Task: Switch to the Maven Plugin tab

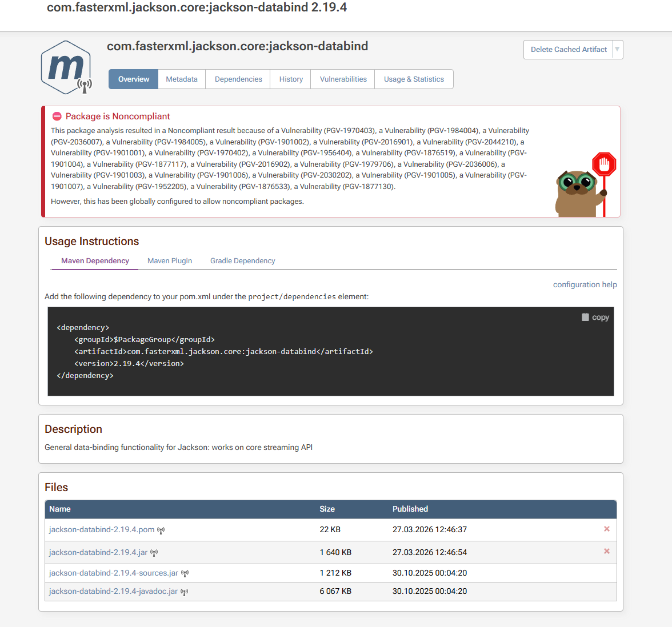Action: coord(169,260)
